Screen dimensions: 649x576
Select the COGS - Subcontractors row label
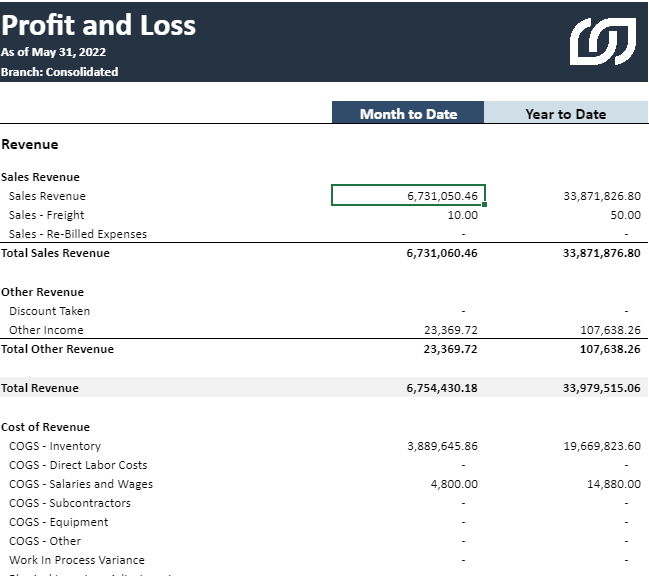[x=70, y=503]
